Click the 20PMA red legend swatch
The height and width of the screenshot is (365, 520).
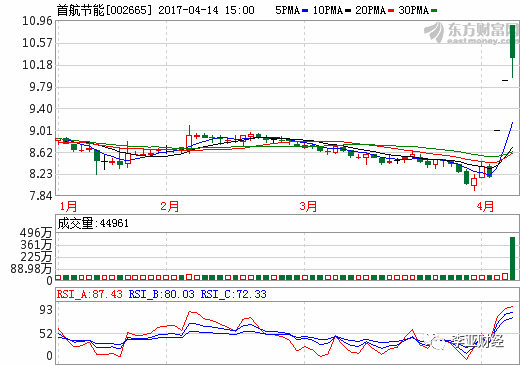point(391,11)
